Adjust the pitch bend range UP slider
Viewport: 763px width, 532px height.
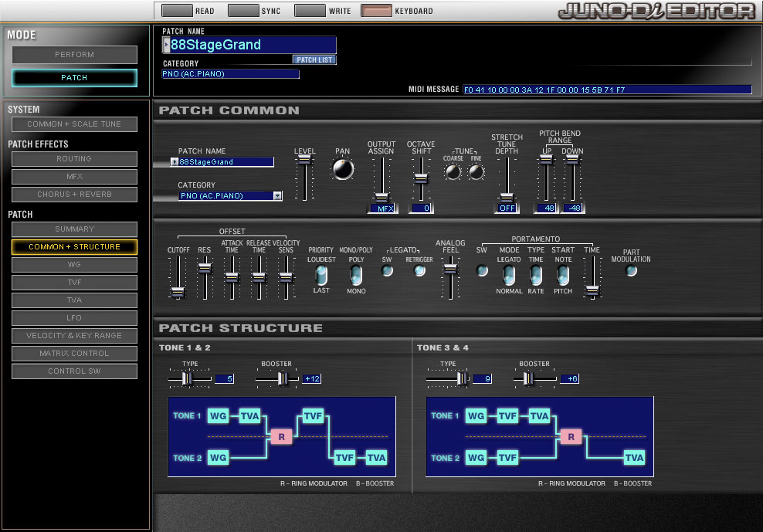[x=547, y=159]
